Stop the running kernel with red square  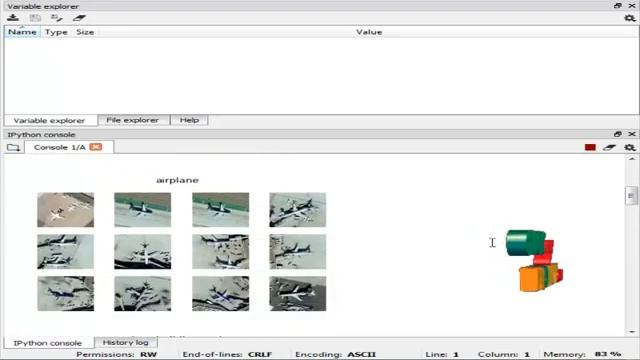click(x=590, y=147)
